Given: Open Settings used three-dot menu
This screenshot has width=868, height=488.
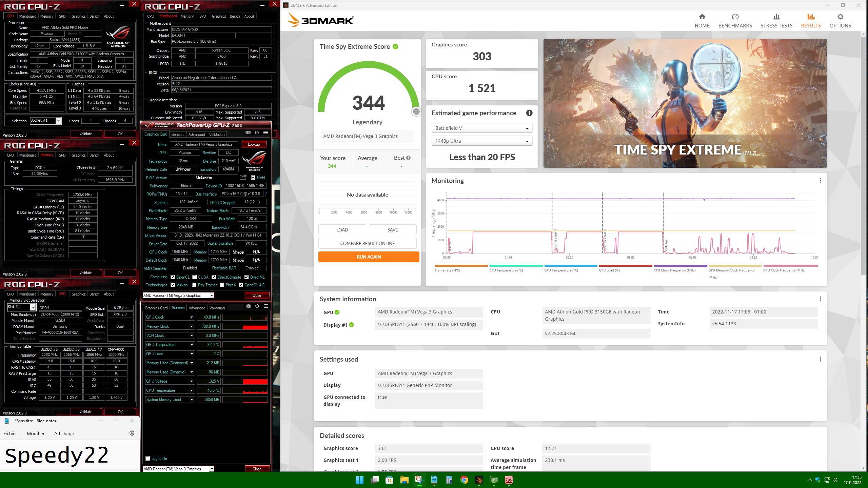Looking at the screenshot, I should pyautogui.click(x=820, y=359).
